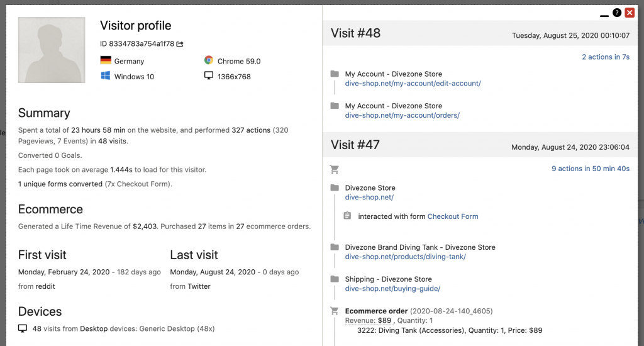
Task: Click the 'Revenue: $89' order detail
Action: pos(369,321)
